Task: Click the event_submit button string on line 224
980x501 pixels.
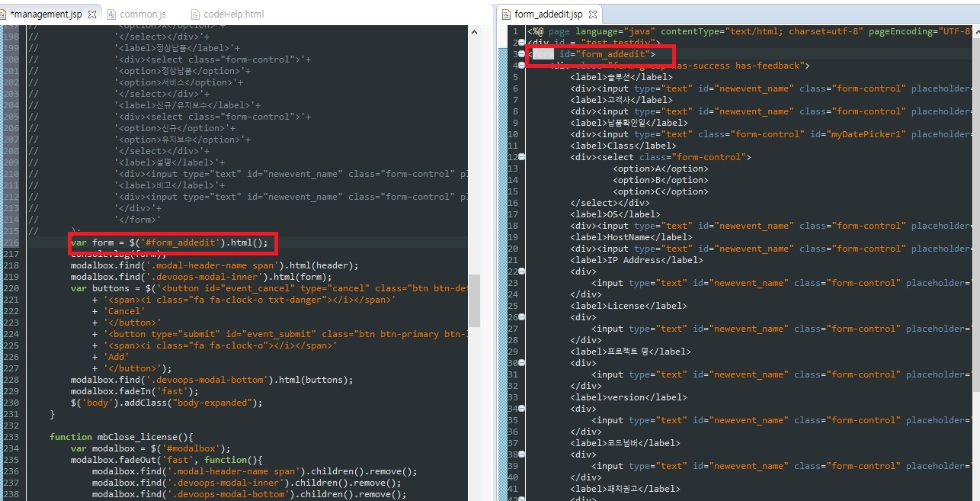Action: click(285, 334)
